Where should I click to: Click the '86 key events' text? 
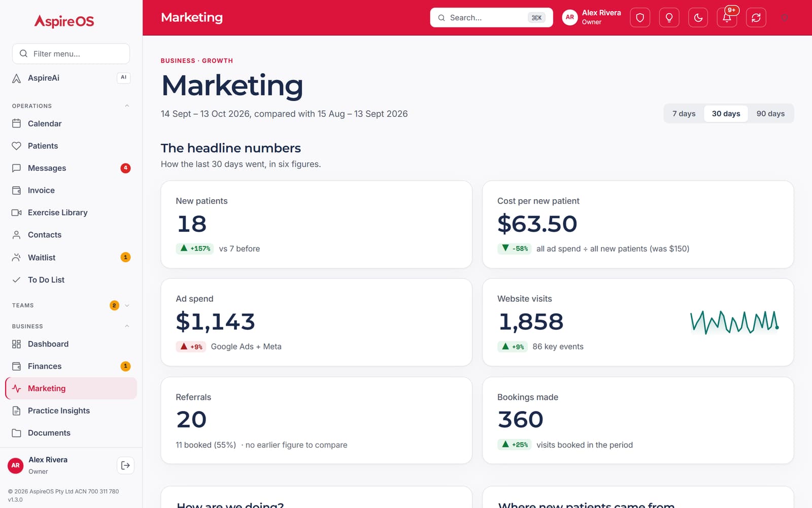(558, 346)
